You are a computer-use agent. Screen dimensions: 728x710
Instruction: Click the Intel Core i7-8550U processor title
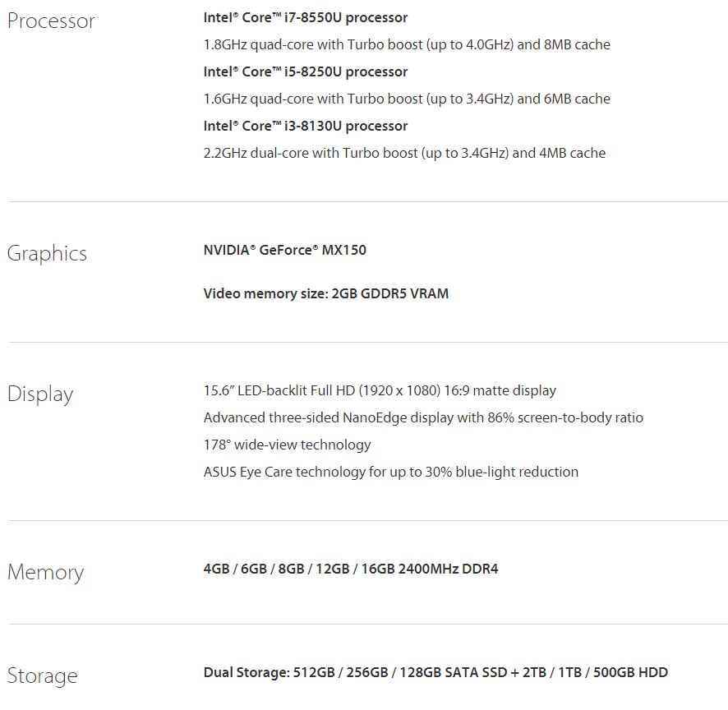pyautogui.click(x=306, y=17)
